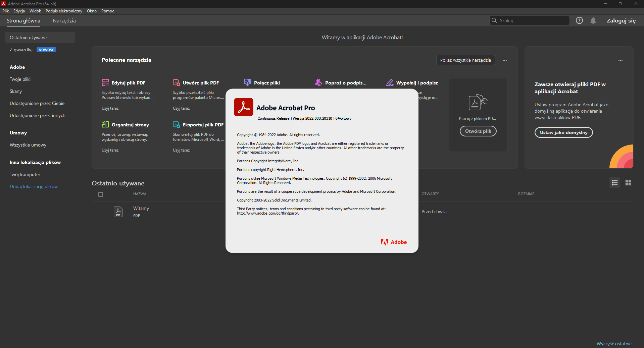Screen dimensions: 644x348
Task: Click the Dodaj lokalizację plików link
Action: click(34, 186)
